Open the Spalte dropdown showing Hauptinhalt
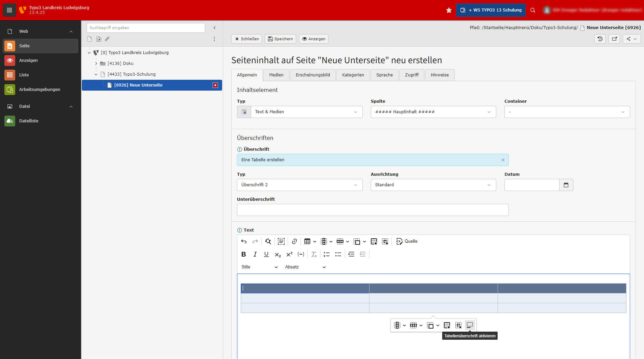 [x=433, y=112]
